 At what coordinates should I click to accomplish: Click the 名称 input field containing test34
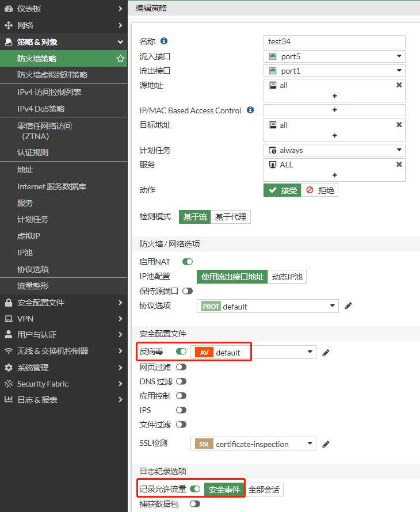click(x=334, y=41)
